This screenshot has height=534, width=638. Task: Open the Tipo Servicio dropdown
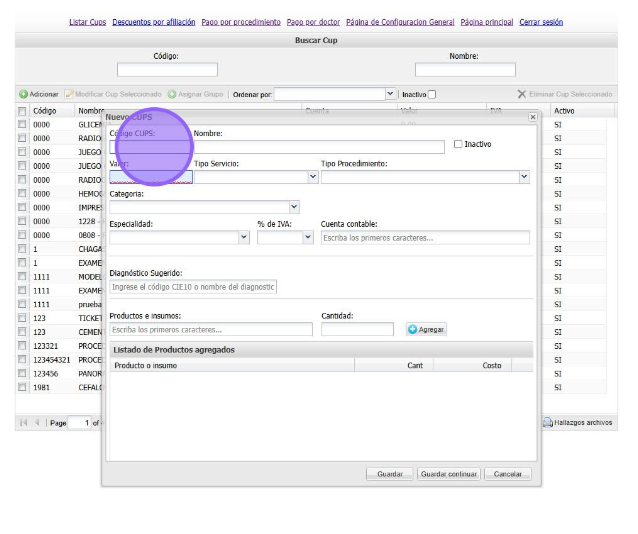[x=313, y=177]
